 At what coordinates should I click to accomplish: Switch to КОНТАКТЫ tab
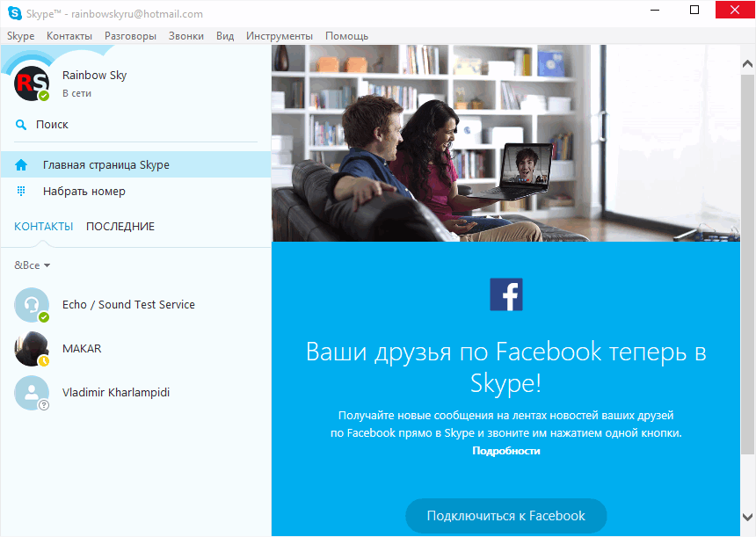point(43,227)
